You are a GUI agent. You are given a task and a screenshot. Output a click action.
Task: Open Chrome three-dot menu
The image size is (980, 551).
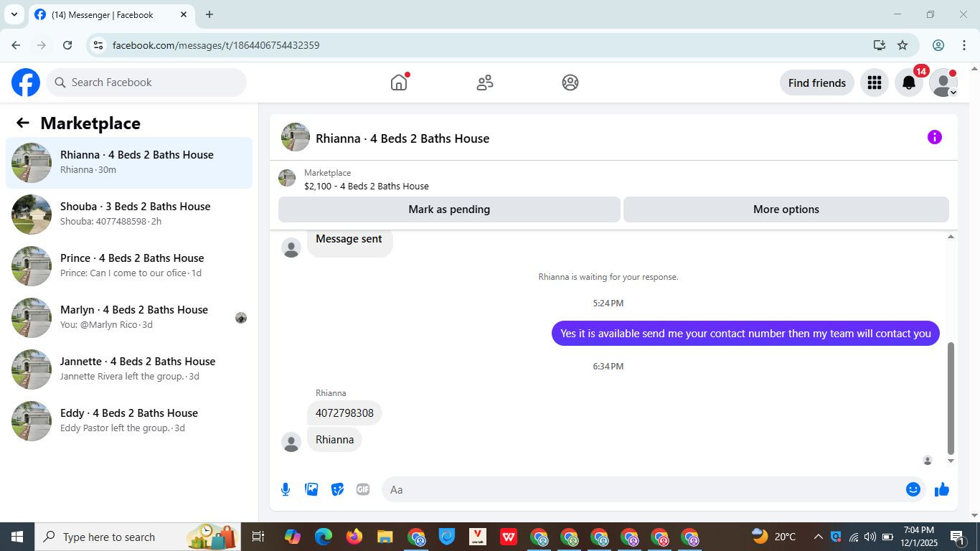point(964,45)
